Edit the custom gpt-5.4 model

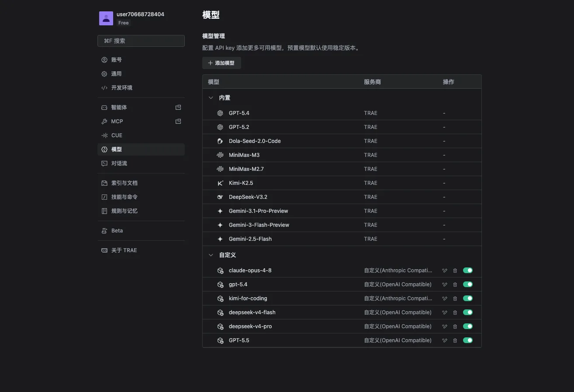pos(444,284)
